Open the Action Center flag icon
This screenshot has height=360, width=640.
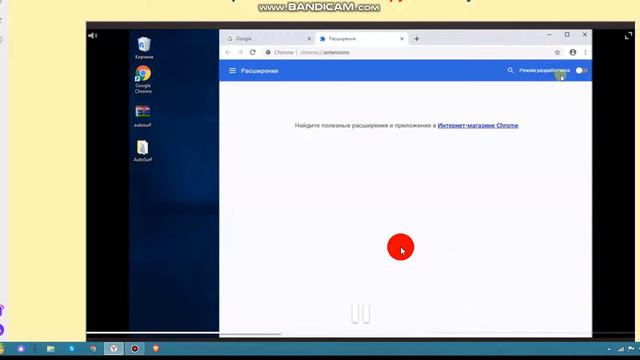(631, 349)
